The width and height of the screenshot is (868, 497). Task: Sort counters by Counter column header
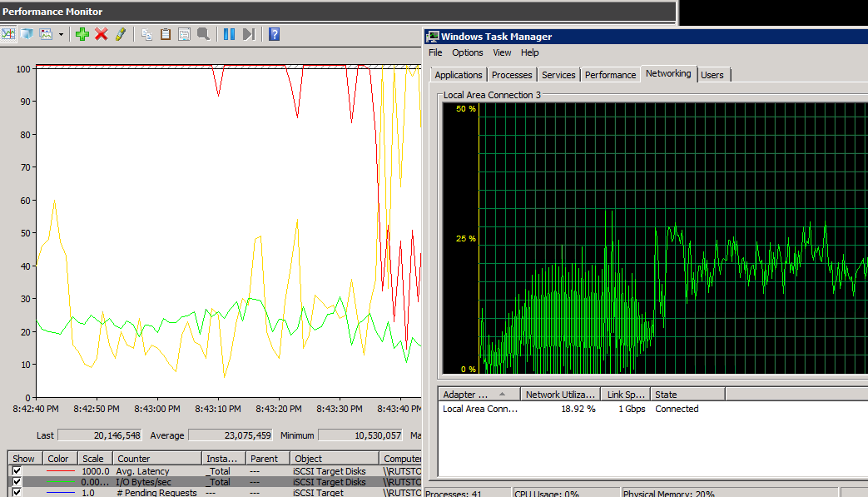157,459
